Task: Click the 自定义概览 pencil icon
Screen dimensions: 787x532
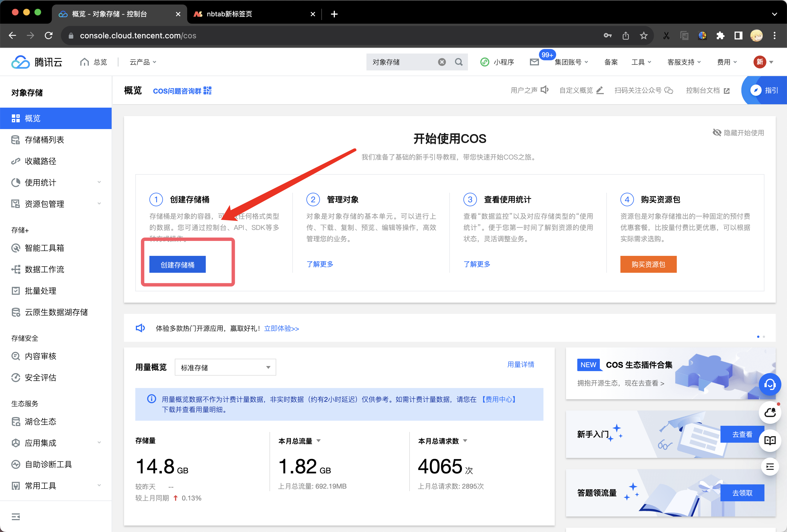Action: click(x=600, y=90)
